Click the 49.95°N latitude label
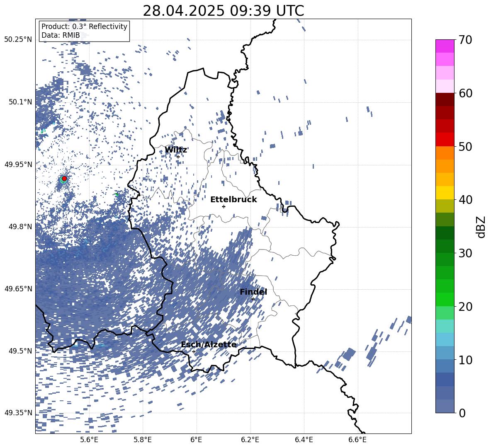This screenshot has width=491, height=448. pyautogui.click(x=18, y=164)
